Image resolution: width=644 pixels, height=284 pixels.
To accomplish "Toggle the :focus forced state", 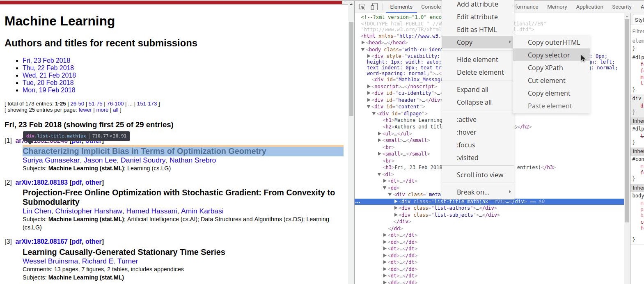I will pos(466,145).
